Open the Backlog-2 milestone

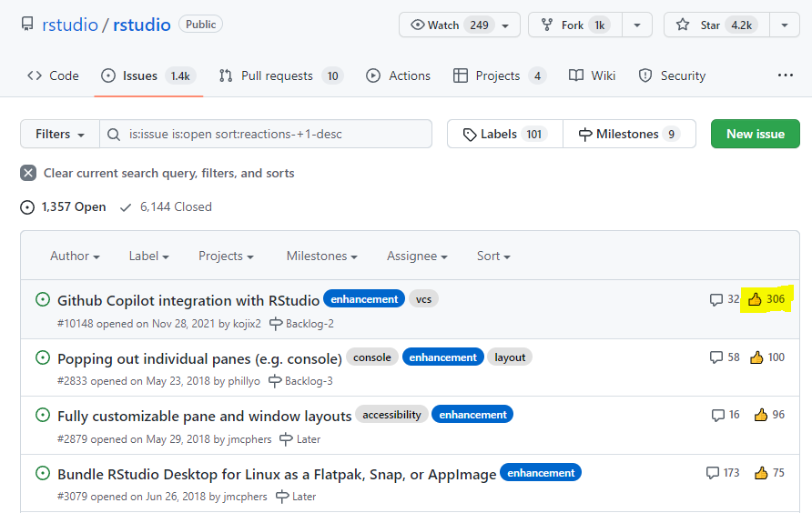point(302,324)
